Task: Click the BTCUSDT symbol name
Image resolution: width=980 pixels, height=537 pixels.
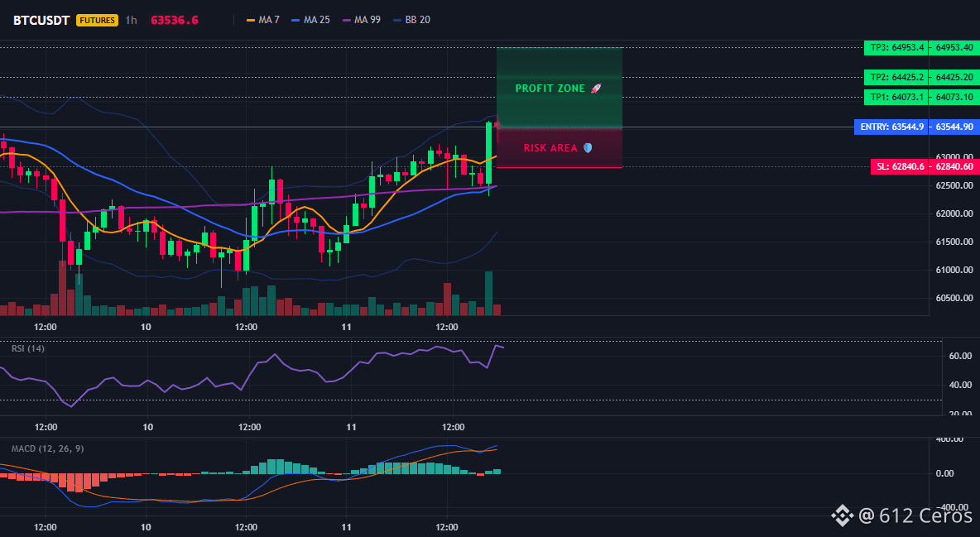Action: (x=41, y=20)
